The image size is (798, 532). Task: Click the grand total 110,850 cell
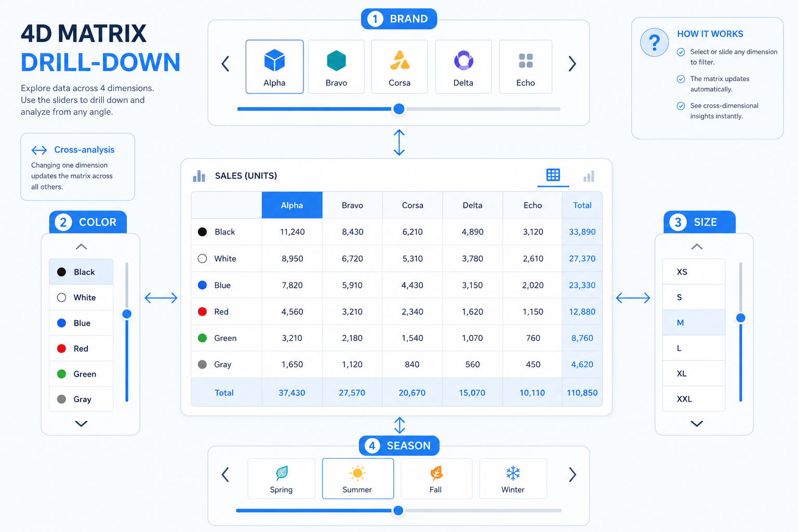click(x=582, y=393)
